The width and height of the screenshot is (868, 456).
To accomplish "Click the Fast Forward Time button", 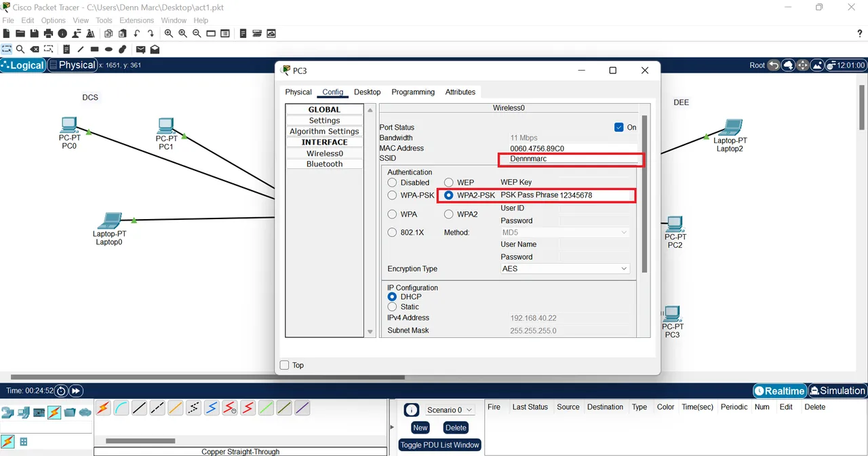I will coord(76,391).
